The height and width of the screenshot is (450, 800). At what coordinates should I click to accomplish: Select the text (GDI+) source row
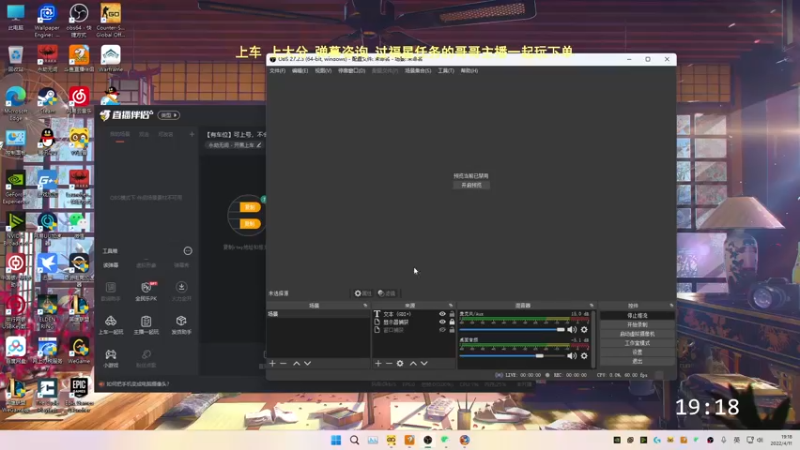414,314
